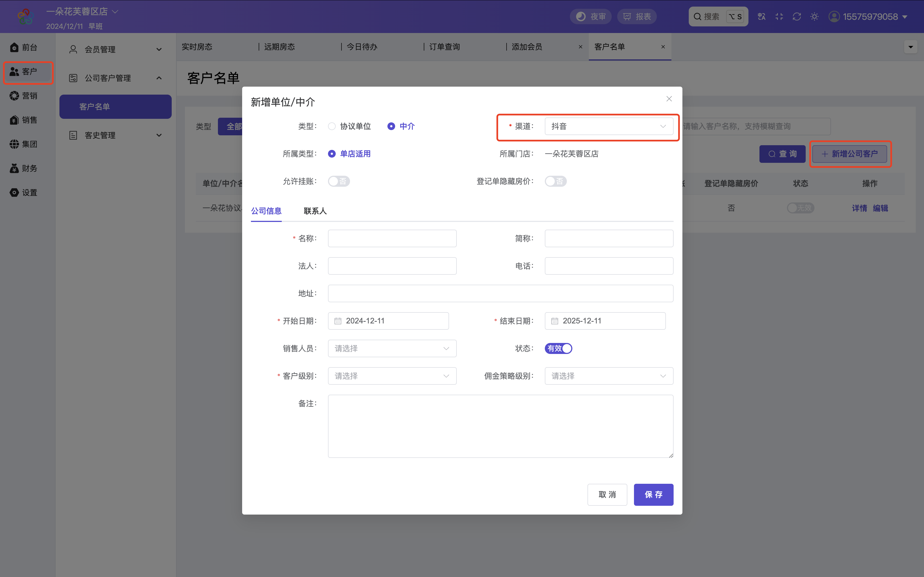
Task: Click the user avatar icon
Action: point(834,17)
